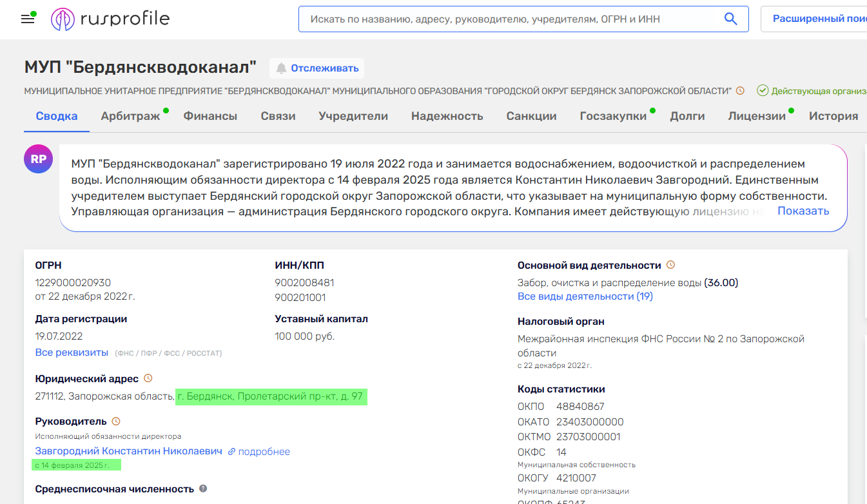Screen dimensions: 867x504
Task: Select the Санкции tab
Action: pos(532,115)
